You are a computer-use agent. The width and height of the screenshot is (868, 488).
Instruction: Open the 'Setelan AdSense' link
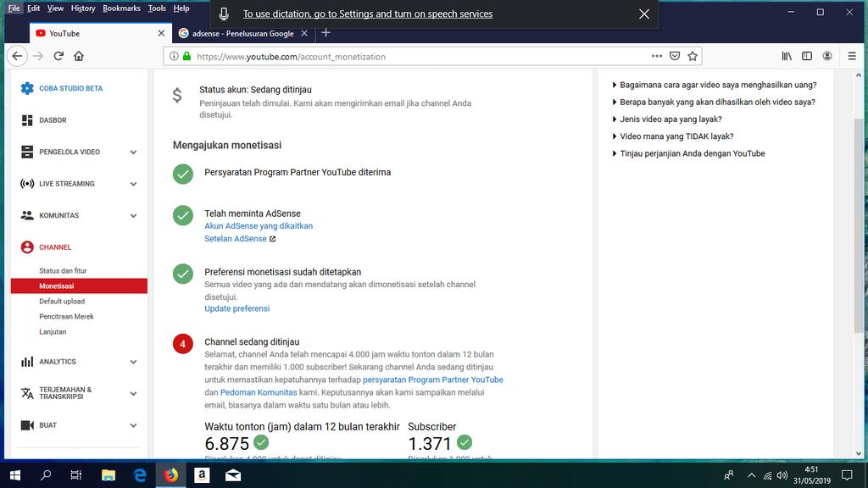[236, 238]
